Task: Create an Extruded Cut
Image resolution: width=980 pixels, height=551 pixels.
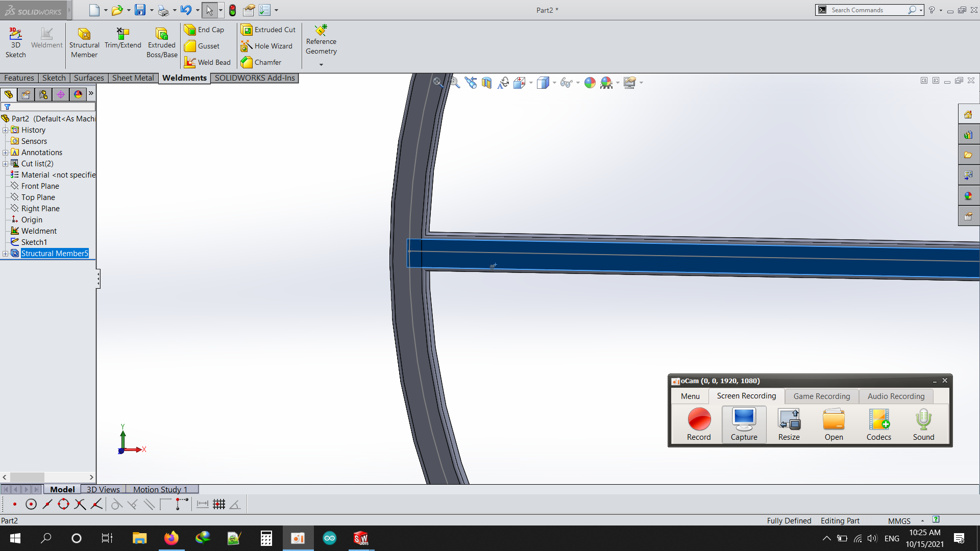Action: point(268,30)
